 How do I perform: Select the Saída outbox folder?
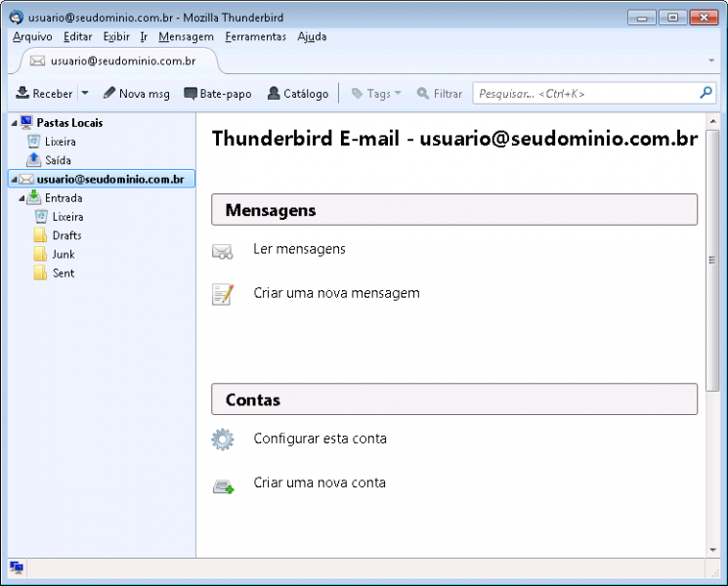[x=57, y=160]
